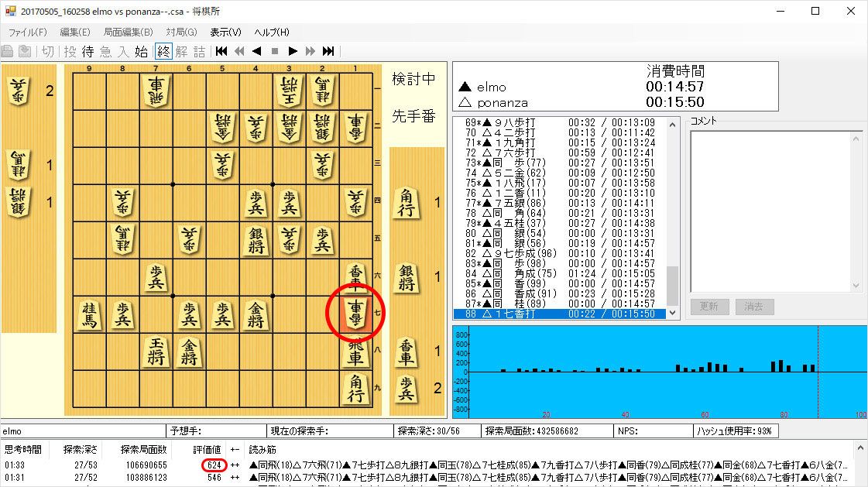The image size is (868, 487).
Task: Select move 88 △１七香打 row
Action: [x=560, y=314]
